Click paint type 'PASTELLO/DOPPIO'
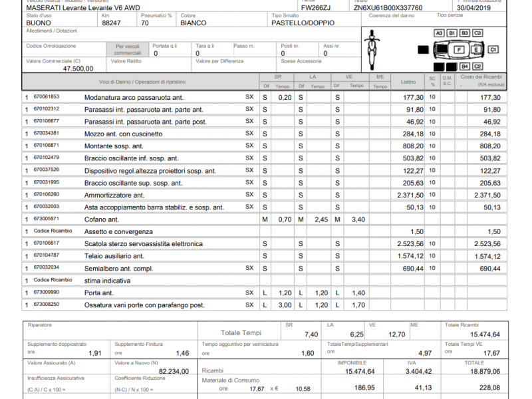This screenshot has height=399, width=532. 303,23
